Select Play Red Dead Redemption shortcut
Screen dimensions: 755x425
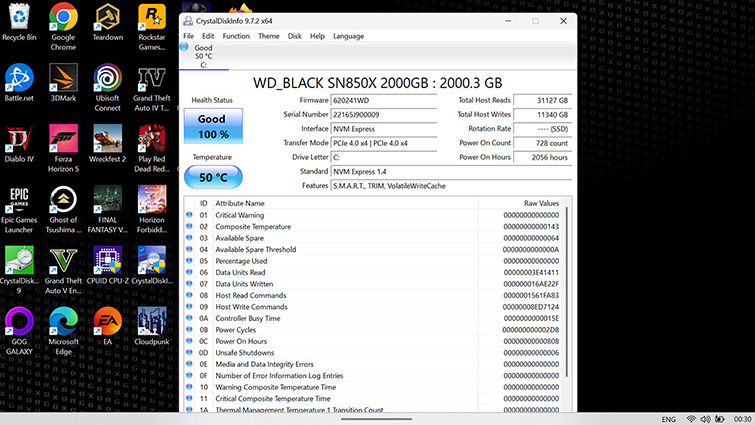point(152,148)
